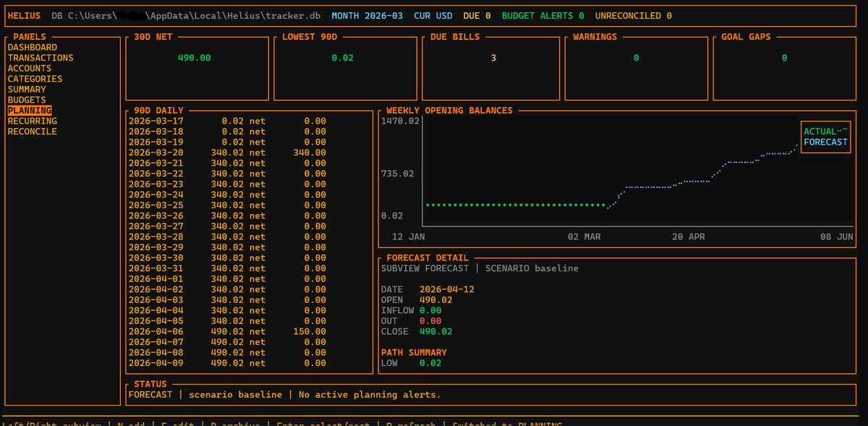Click UNRECONCILED 0 in header

pos(634,16)
